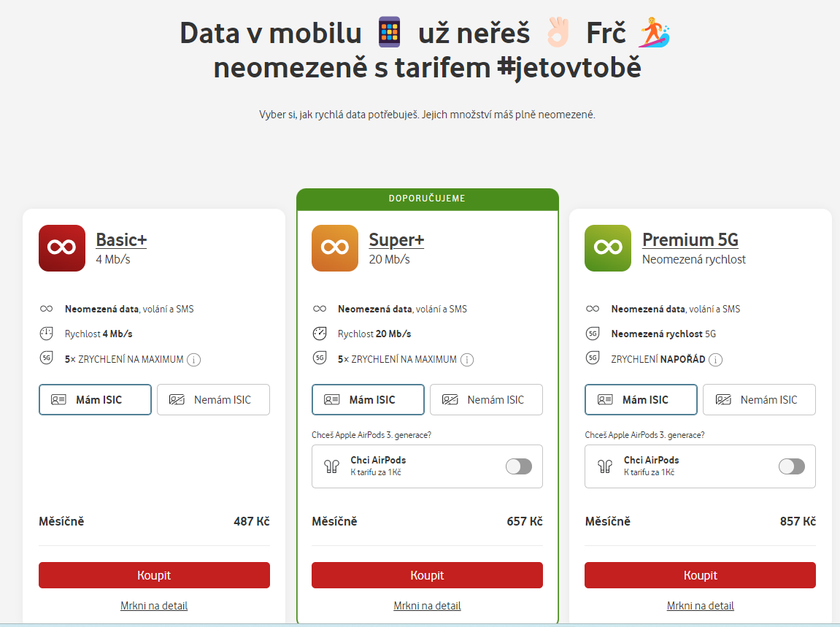Open info icon beside ZRYCHLENÍ NAPOŘÁD
840x627 pixels.
715,360
